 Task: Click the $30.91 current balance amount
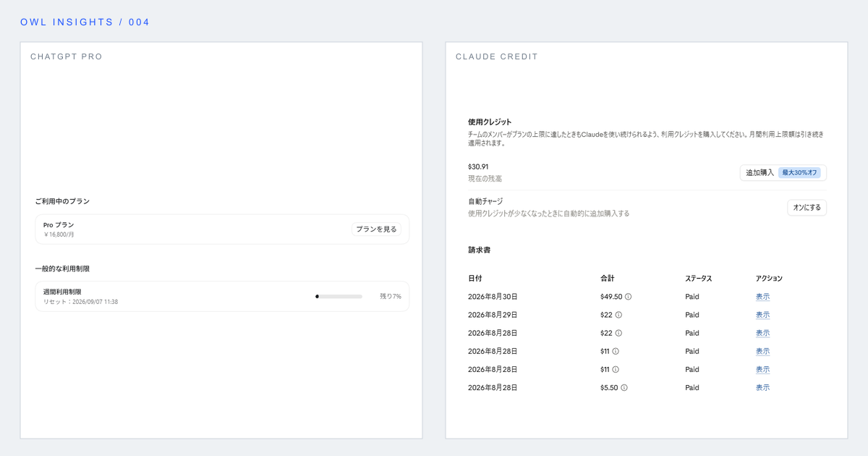pyautogui.click(x=478, y=166)
